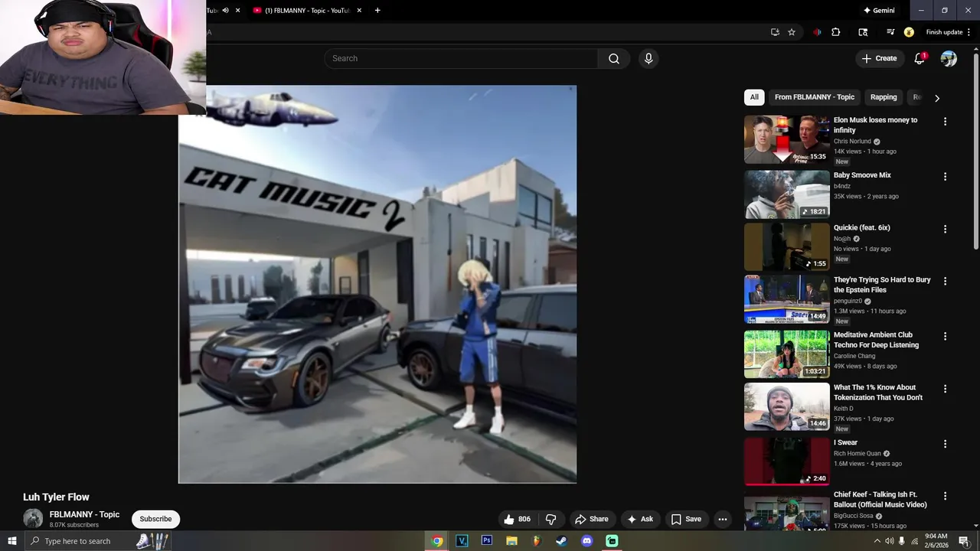This screenshot has height=551, width=980.
Task: Click Windows taskbar search box
Action: [x=97, y=541]
